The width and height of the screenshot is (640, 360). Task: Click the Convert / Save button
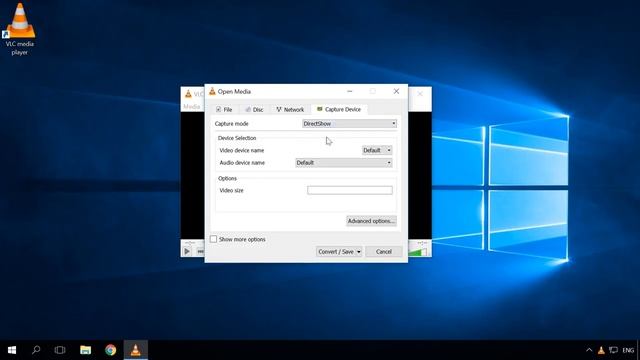pos(336,251)
